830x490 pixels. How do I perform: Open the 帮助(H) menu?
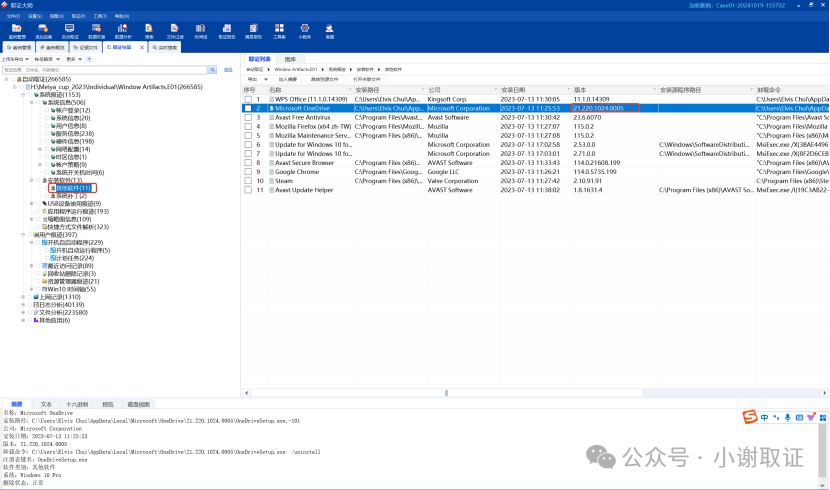(122, 16)
